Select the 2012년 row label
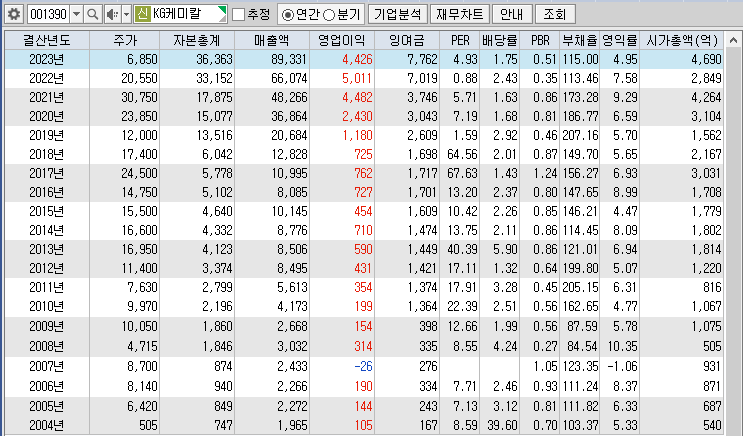743x436 pixels. 46,268
